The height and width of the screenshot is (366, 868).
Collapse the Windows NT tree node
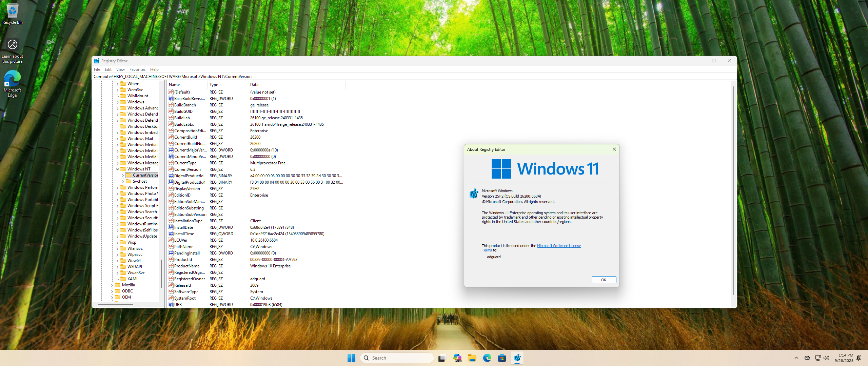(x=118, y=169)
